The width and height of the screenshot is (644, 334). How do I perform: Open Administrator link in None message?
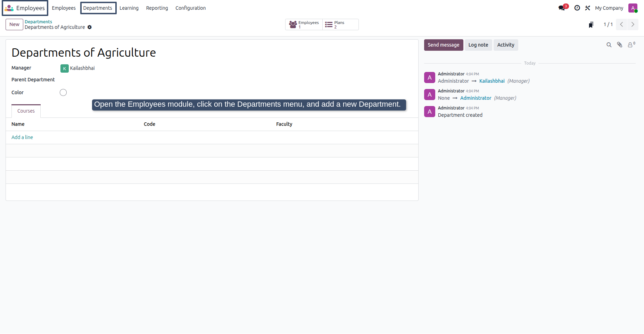pyautogui.click(x=476, y=98)
